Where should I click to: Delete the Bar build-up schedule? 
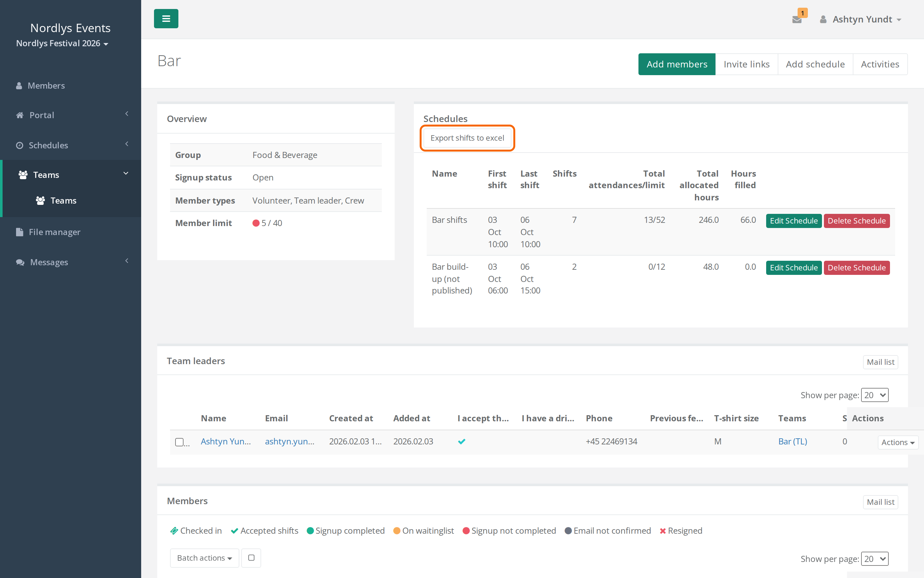(x=856, y=267)
